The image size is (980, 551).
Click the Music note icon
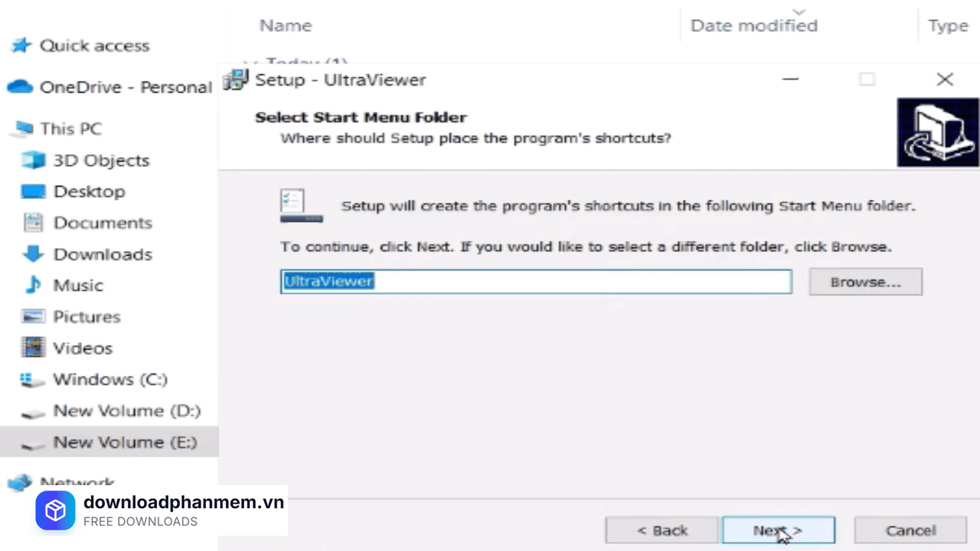(34, 285)
